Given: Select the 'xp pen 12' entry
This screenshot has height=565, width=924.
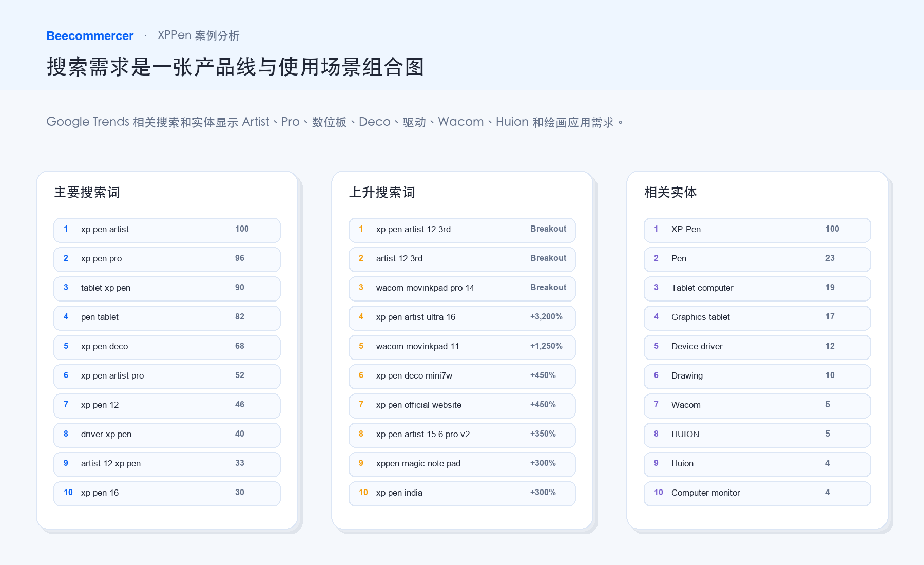Looking at the screenshot, I should click(167, 406).
